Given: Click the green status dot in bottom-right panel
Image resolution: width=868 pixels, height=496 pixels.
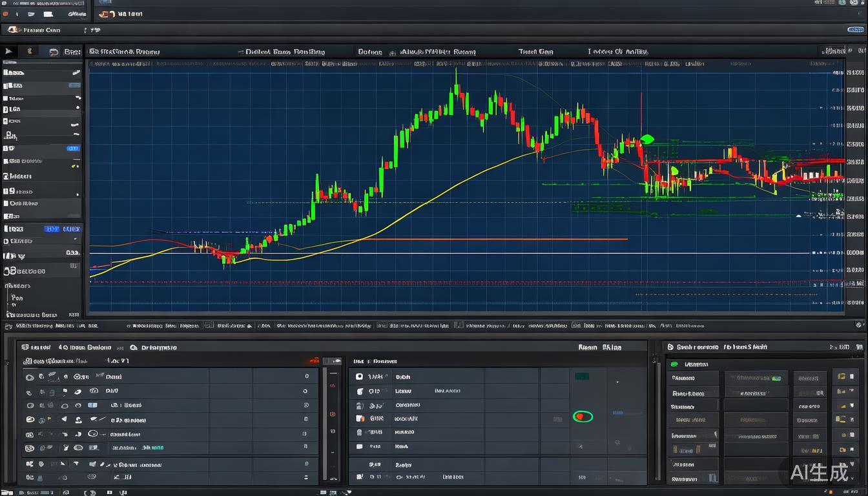Looking at the screenshot, I should 676,364.
